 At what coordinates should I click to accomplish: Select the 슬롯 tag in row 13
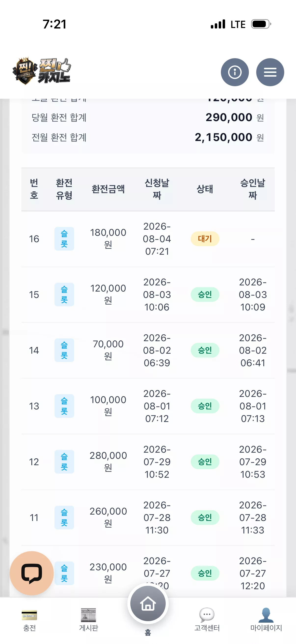[x=64, y=406]
